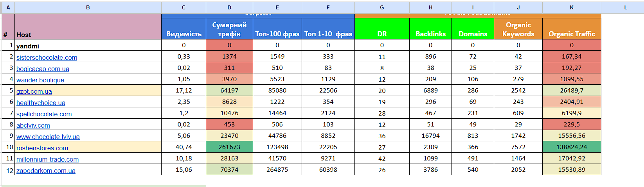The width and height of the screenshot is (644, 187).
Task: Select the cell with value 813
Action: (473, 136)
